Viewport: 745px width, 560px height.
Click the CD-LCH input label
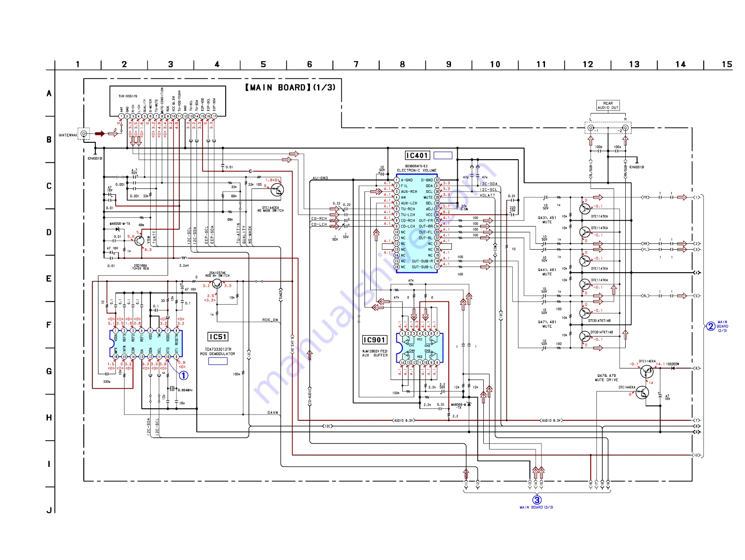(x=319, y=224)
